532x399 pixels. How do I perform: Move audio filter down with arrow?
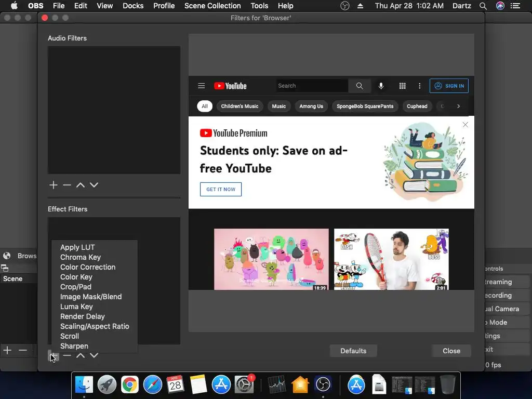[x=94, y=185]
